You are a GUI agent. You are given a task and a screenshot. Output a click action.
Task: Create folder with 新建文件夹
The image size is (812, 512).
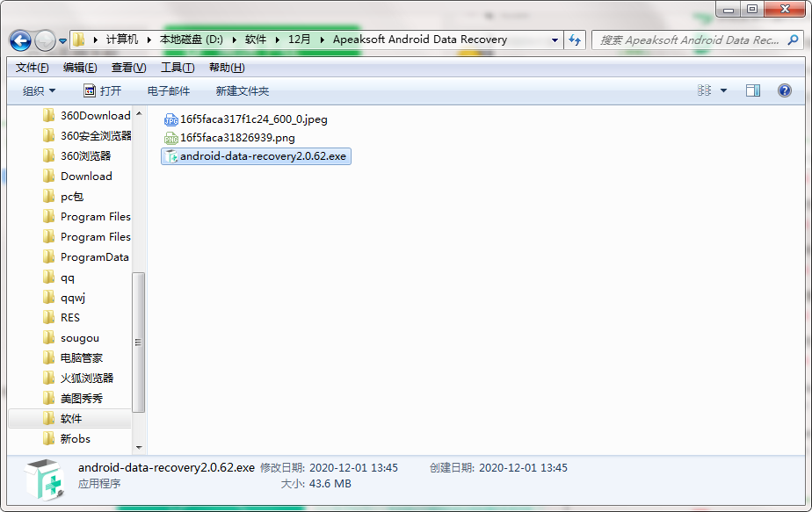pyautogui.click(x=243, y=91)
